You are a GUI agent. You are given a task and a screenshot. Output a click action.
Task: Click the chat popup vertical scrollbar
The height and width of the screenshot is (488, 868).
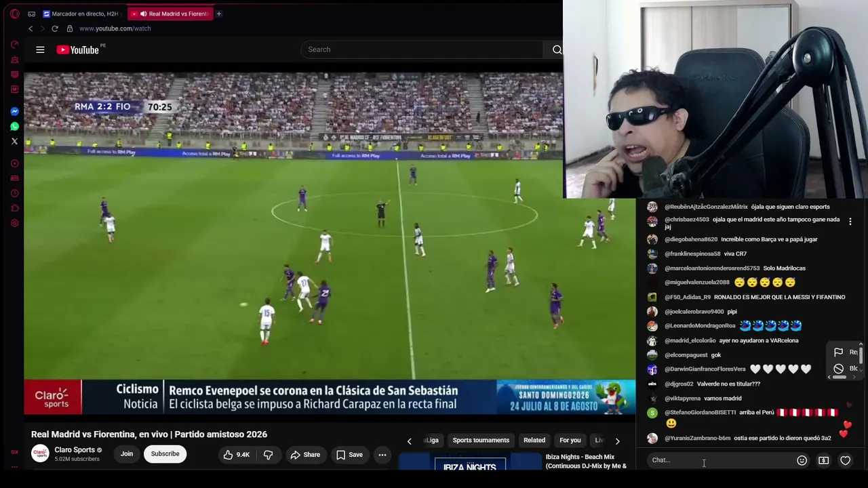(x=861, y=356)
